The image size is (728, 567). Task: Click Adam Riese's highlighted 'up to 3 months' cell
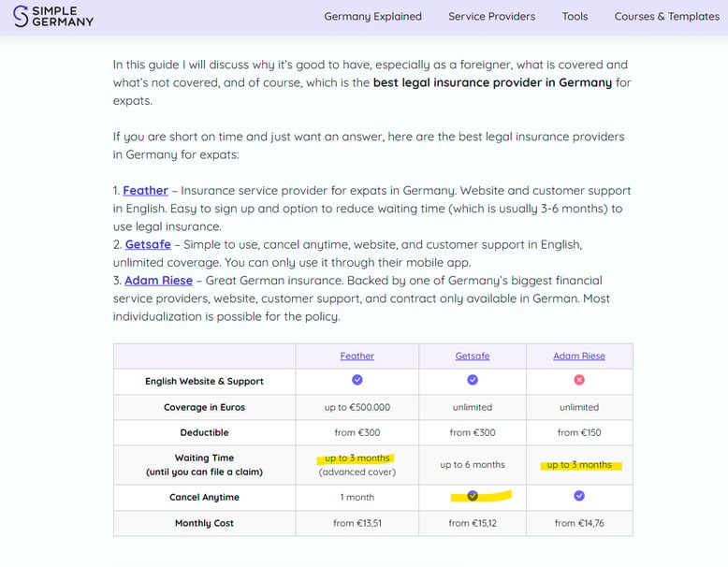tap(579, 465)
